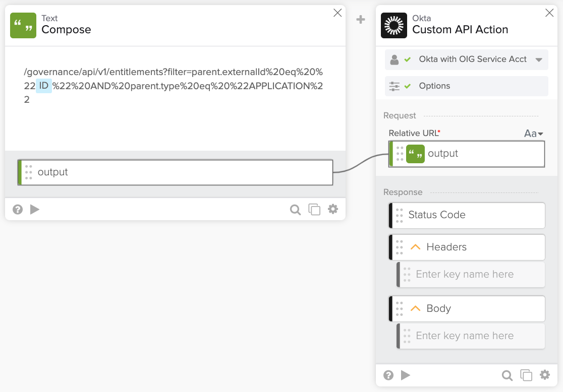Viewport: 563px width, 392px height.
Task: Test the Custom API Action card with play icon
Action: point(406,375)
